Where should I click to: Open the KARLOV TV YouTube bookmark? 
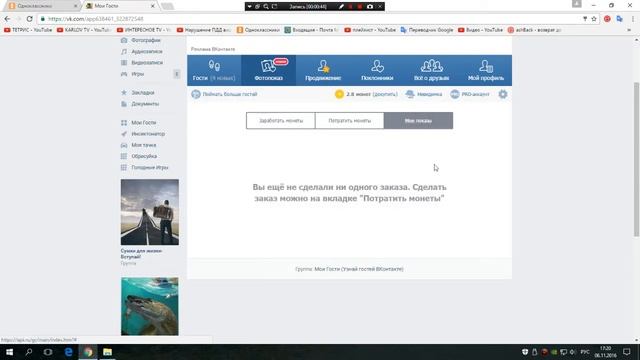coord(84,30)
